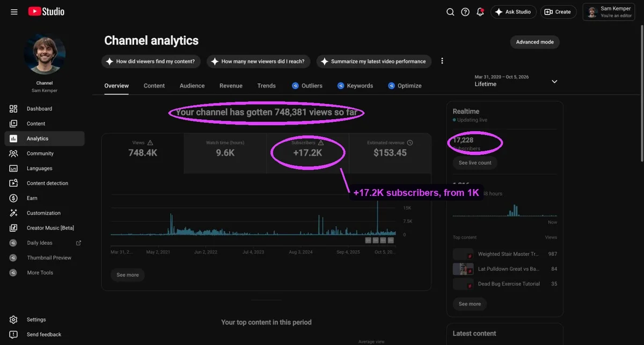Switch to the Trends tab
Viewport: 644px width, 345px height.
pyautogui.click(x=266, y=86)
